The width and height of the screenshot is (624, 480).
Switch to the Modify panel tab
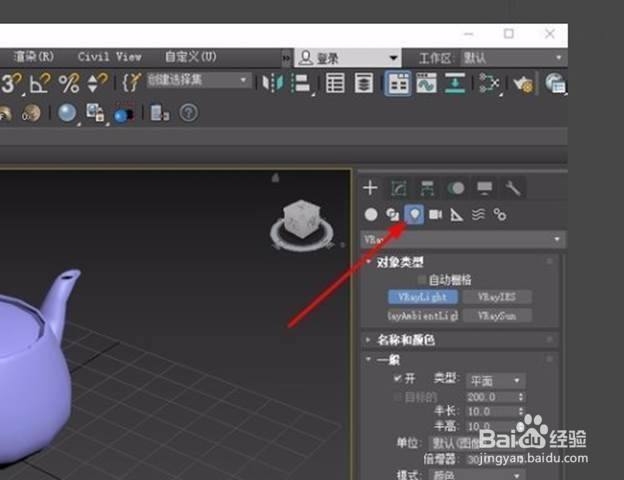399,188
